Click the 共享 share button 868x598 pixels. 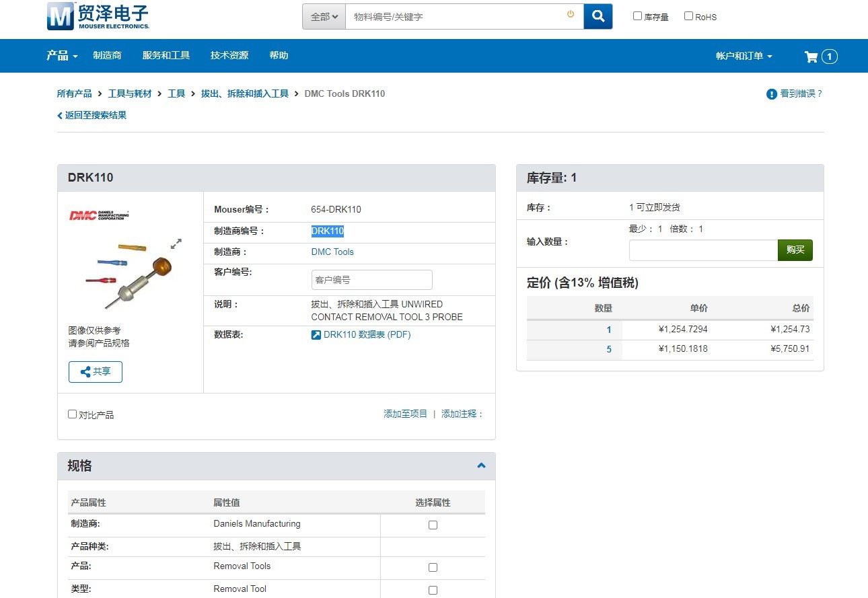pyautogui.click(x=96, y=372)
